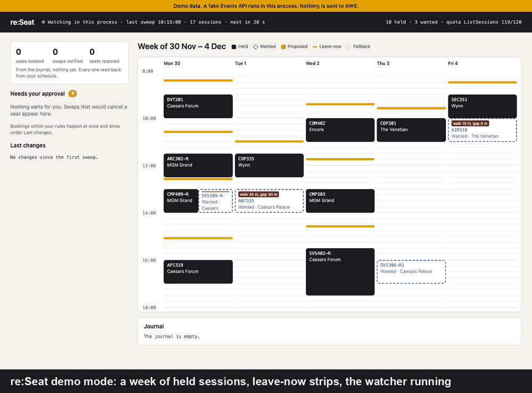Open the CMP409-R MGM Grand session
Image resolution: width=532 pixels, height=393 pixels.
[x=181, y=201]
